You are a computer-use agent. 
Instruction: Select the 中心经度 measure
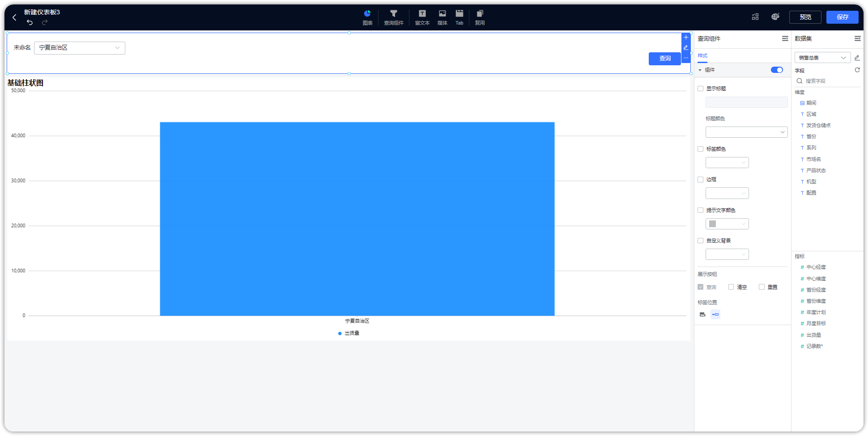point(816,267)
